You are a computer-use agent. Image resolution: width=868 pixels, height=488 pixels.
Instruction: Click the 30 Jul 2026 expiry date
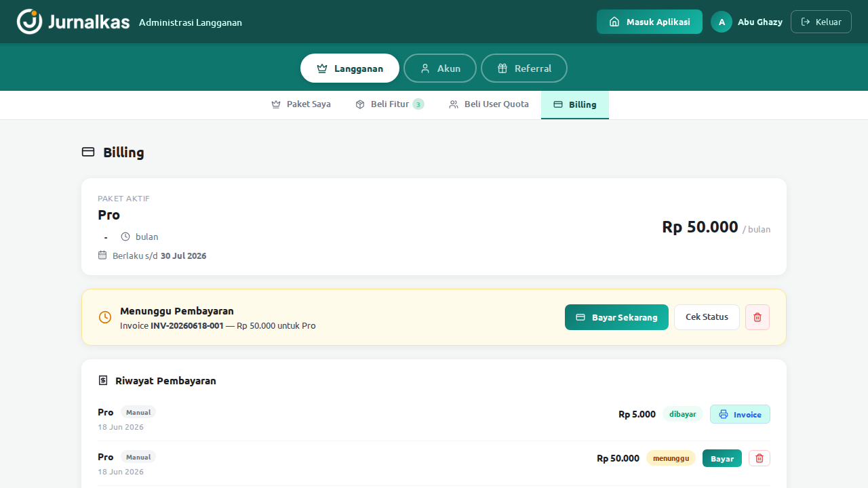[184, 256]
